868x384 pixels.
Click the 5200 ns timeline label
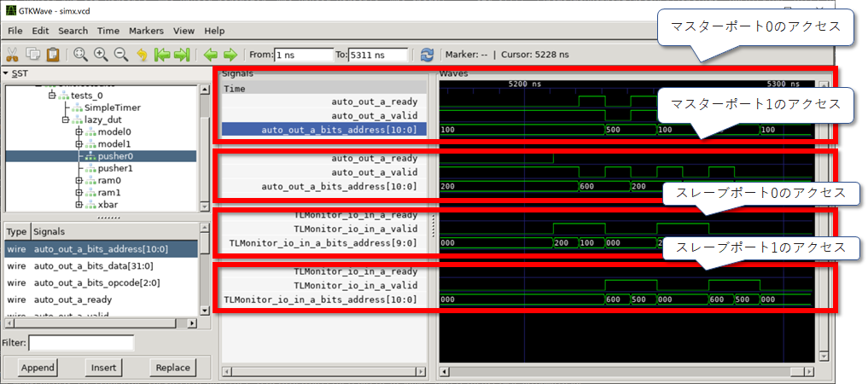524,84
